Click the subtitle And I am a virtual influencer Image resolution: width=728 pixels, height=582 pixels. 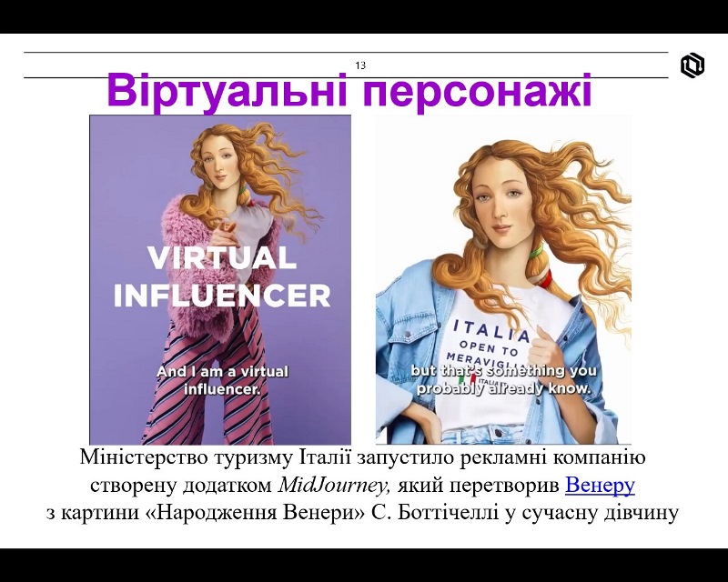[222, 380]
